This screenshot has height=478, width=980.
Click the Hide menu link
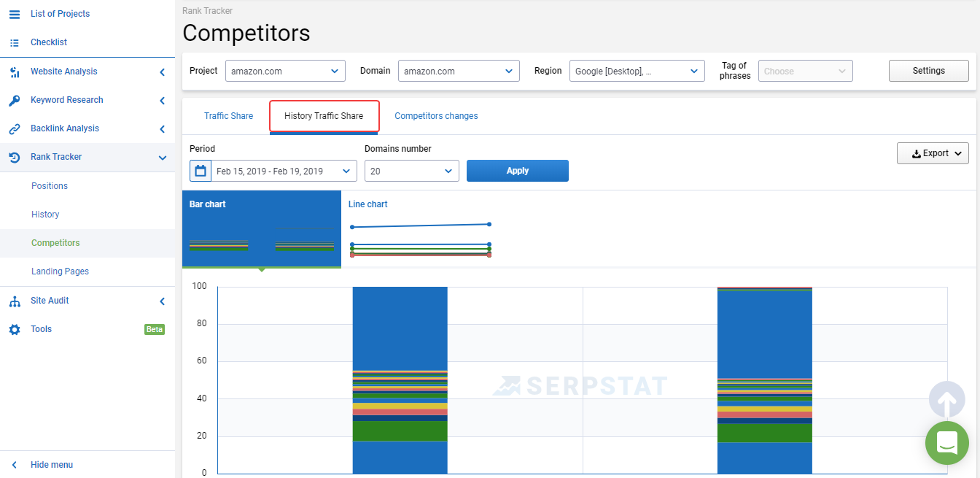(52, 465)
